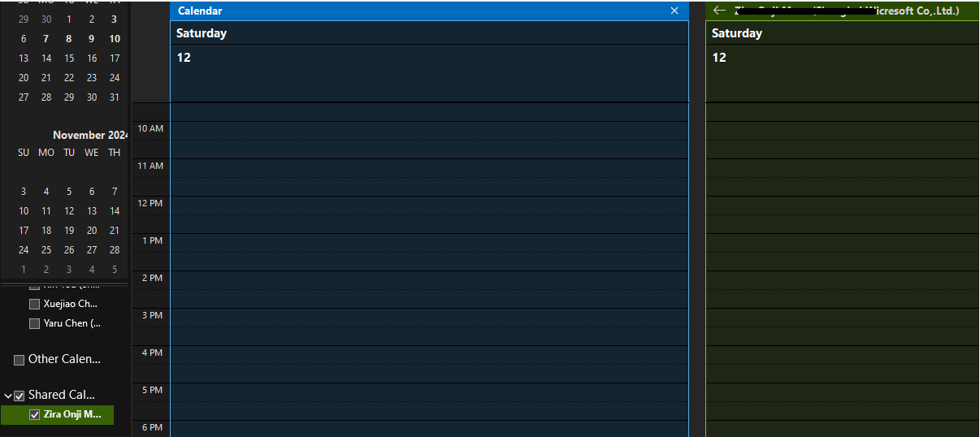Collapse the Shared Calendars group chevron

pos(8,396)
